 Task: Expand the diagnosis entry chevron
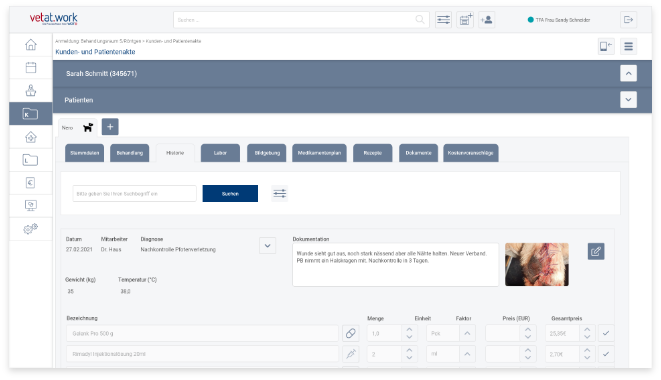267,245
